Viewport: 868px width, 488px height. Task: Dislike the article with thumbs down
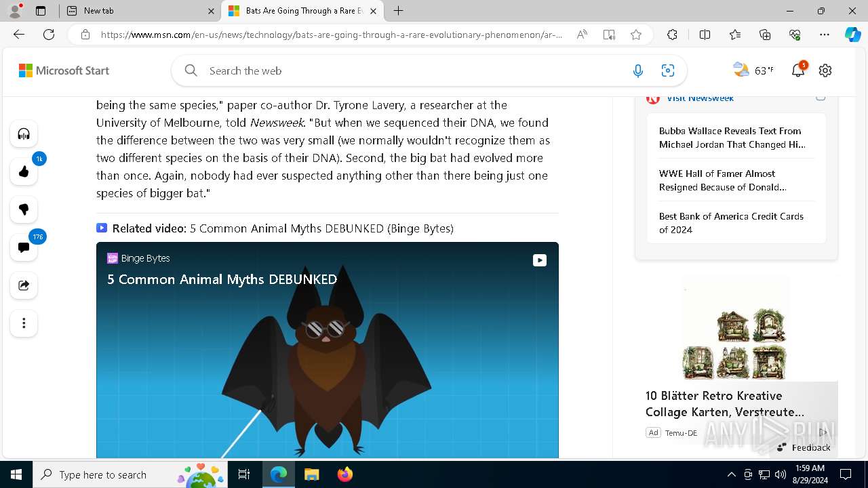point(24,209)
